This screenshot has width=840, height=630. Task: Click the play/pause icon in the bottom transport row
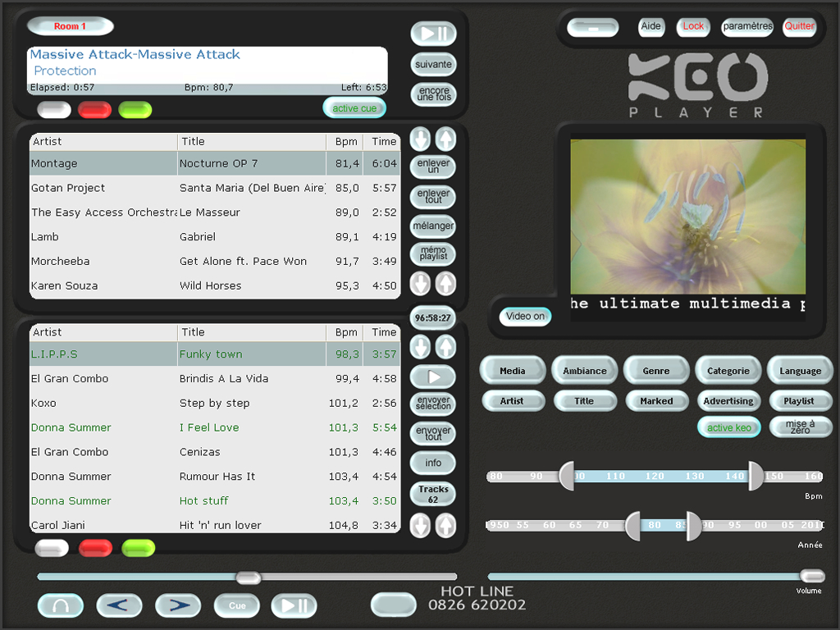tap(294, 605)
